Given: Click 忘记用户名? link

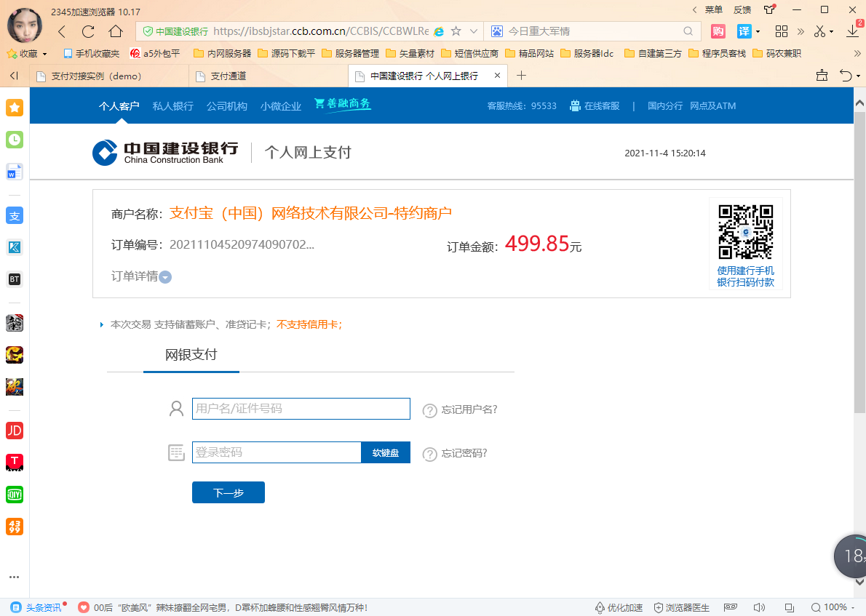Looking at the screenshot, I should (469, 409).
